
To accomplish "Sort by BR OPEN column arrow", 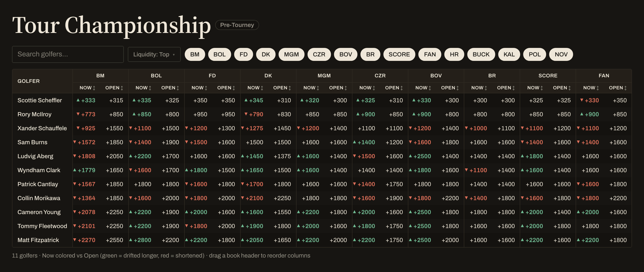I will pos(514,88).
